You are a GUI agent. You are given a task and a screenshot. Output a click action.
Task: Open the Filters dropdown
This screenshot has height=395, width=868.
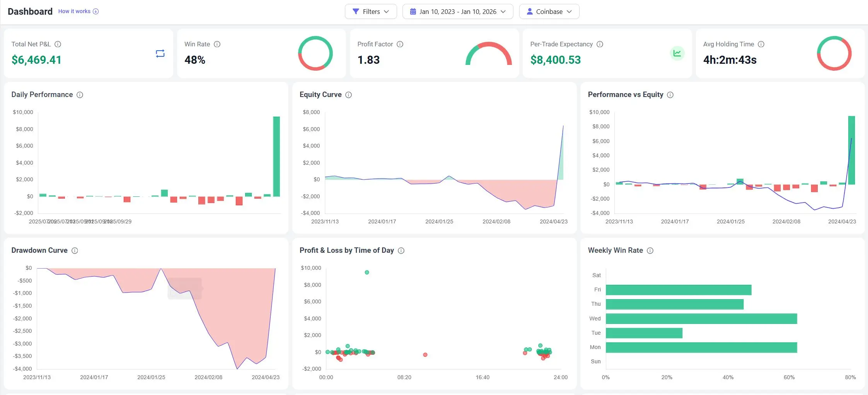coord(371,11)
